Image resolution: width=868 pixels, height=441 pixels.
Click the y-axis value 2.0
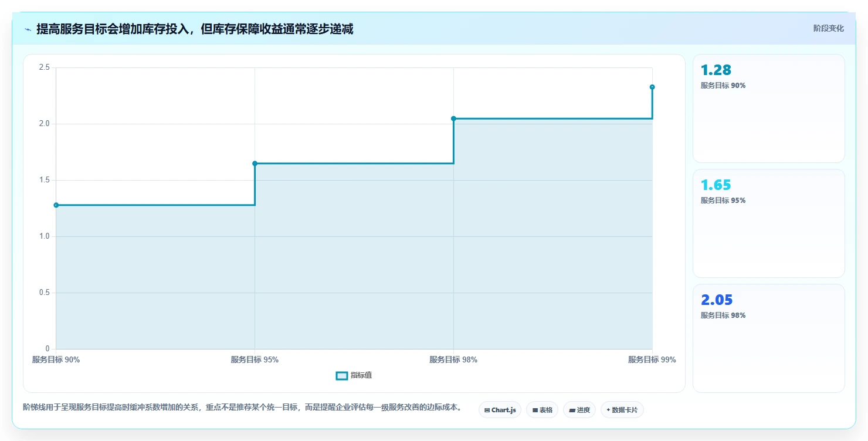[44, 124]
